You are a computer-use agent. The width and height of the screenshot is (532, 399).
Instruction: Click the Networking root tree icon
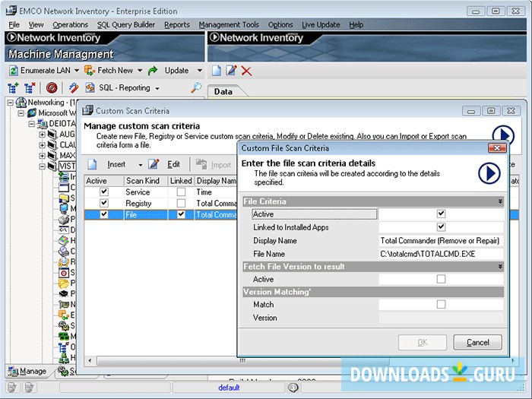click(x=21, y=102)
